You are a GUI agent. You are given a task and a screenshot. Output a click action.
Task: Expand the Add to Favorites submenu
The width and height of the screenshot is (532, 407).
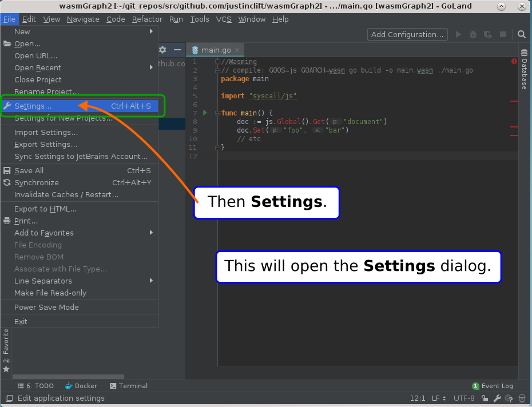point(80,233)
